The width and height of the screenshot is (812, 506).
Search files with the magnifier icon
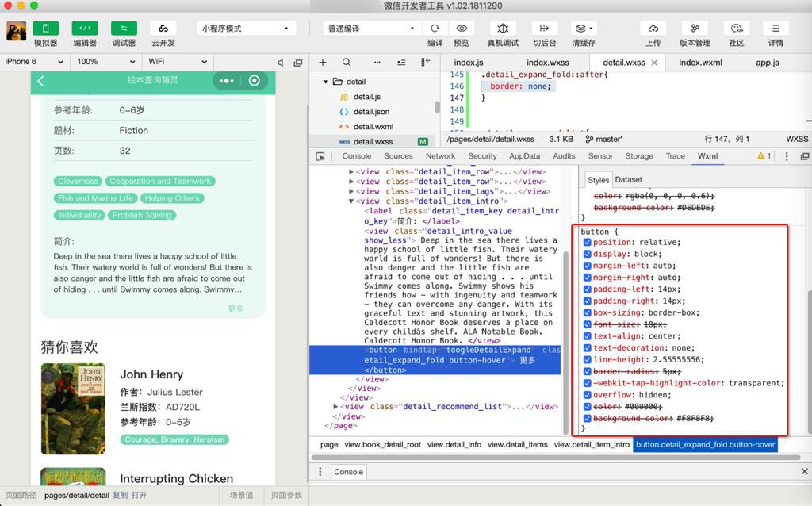tap(347, 63)
